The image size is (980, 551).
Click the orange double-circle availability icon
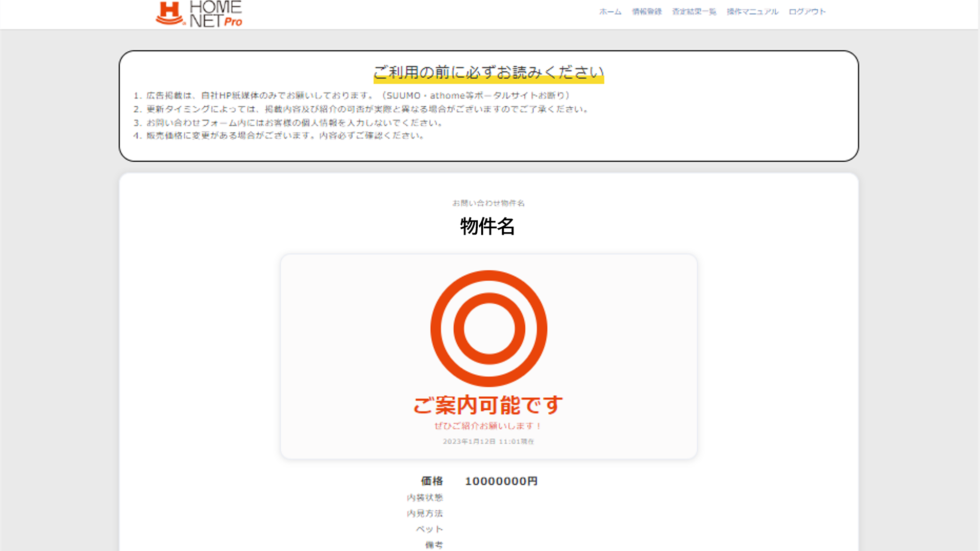coord(489,328)
